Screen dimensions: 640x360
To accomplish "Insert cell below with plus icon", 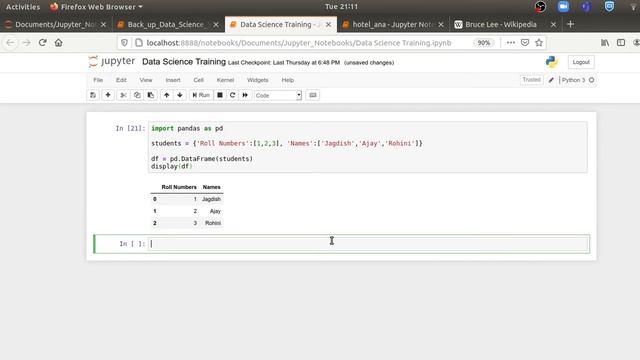I will [108, 95].
